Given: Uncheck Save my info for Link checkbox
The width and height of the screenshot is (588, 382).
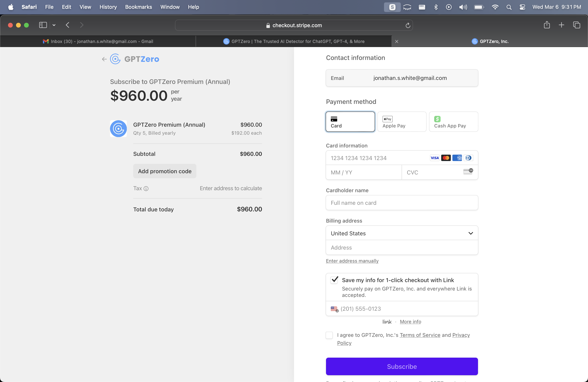Looking at the screenshot, I should [x=334, y=280].
